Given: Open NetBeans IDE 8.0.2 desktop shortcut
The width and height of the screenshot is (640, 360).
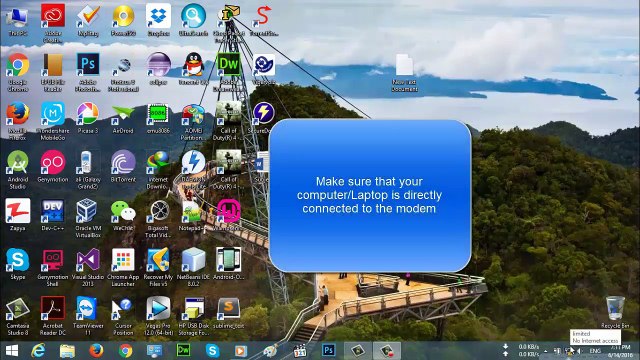Looking at the screenshot, I should 193,267.
